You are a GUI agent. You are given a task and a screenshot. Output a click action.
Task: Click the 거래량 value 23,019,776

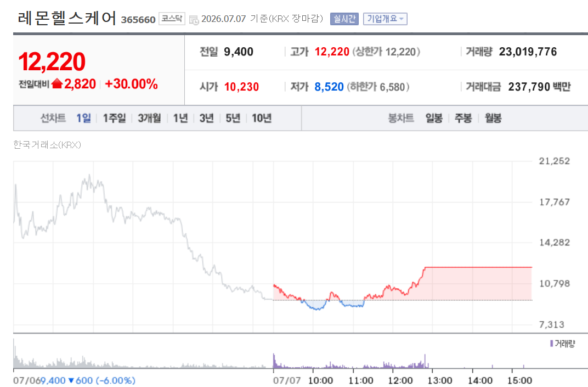click(528, 52)
